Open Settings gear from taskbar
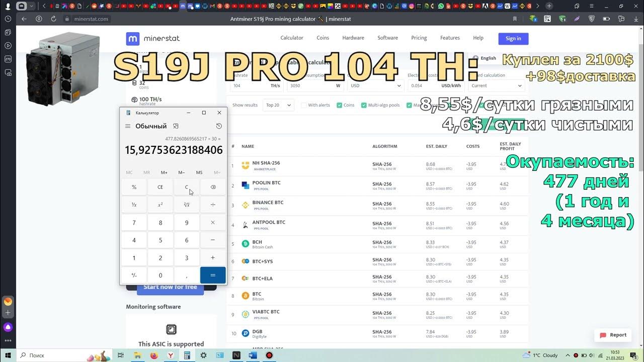Viewport: 644px width, 362px height. click(203, 355)
